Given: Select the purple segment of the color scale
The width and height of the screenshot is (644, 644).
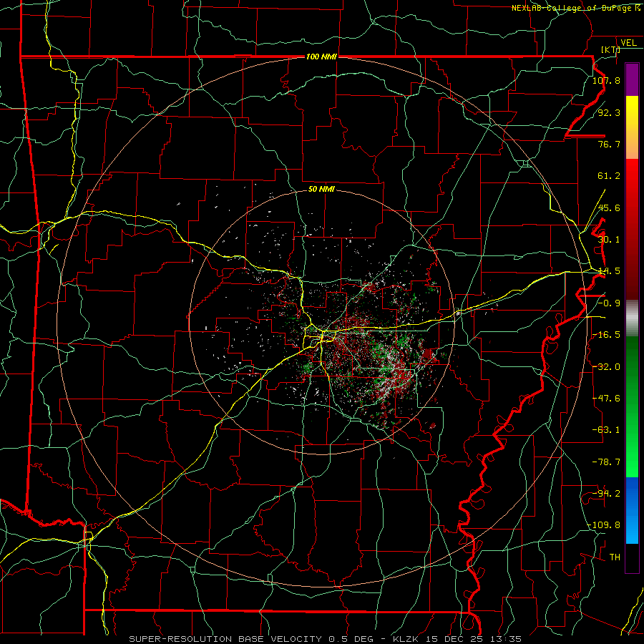Looking at the screenshot, I should point(632,79).
